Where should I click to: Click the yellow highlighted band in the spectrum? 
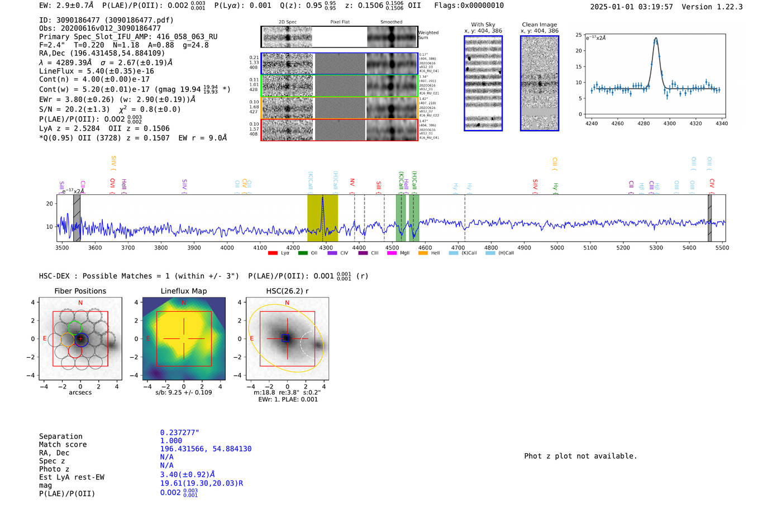coord(322,218)
